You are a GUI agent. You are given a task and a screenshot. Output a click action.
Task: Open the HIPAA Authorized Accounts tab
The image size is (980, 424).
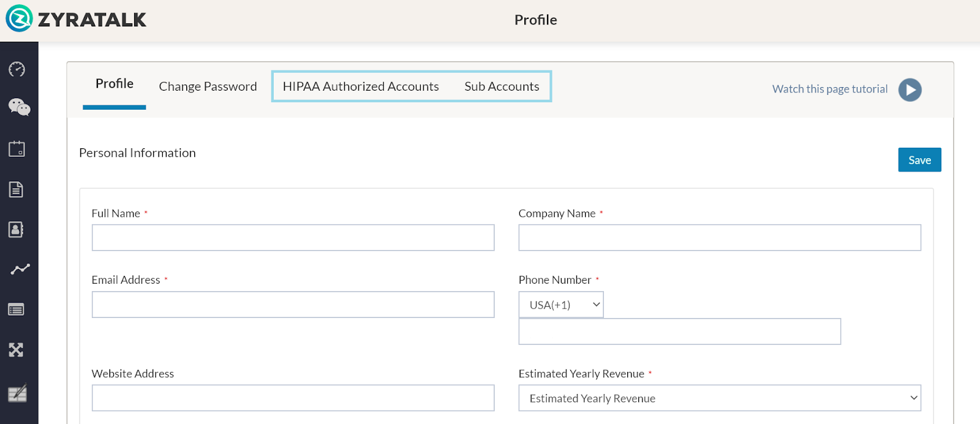tap(361, 86)
